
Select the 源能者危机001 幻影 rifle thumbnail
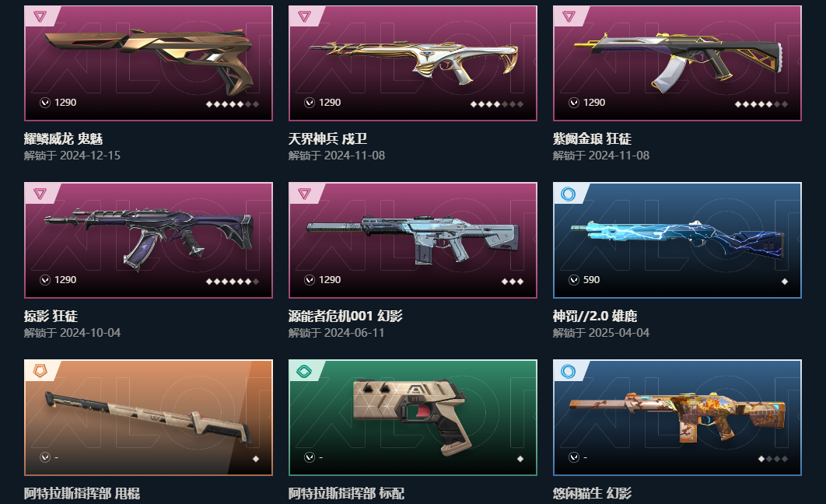413,240
